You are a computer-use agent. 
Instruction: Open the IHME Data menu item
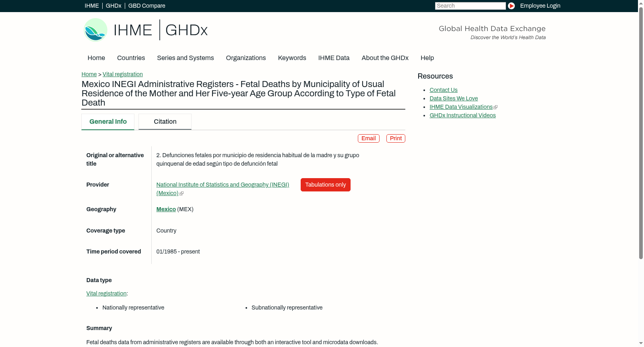coord(334,58)
